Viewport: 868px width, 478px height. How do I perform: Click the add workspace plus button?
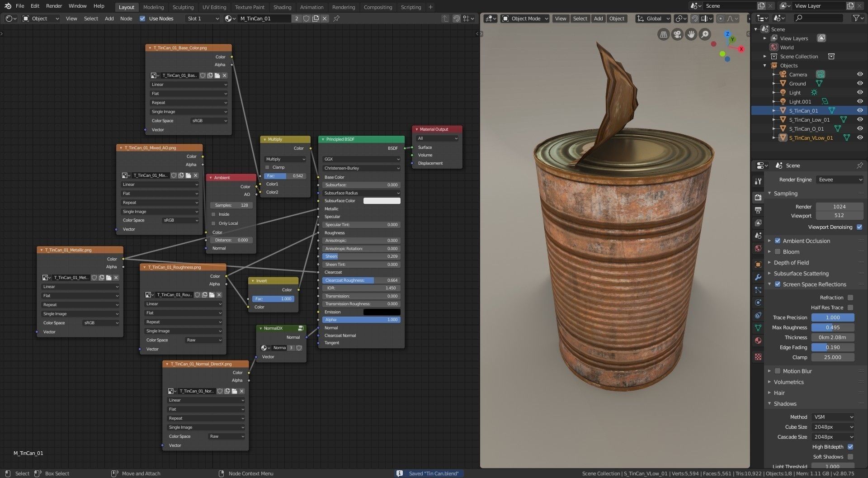coord(430,7)
